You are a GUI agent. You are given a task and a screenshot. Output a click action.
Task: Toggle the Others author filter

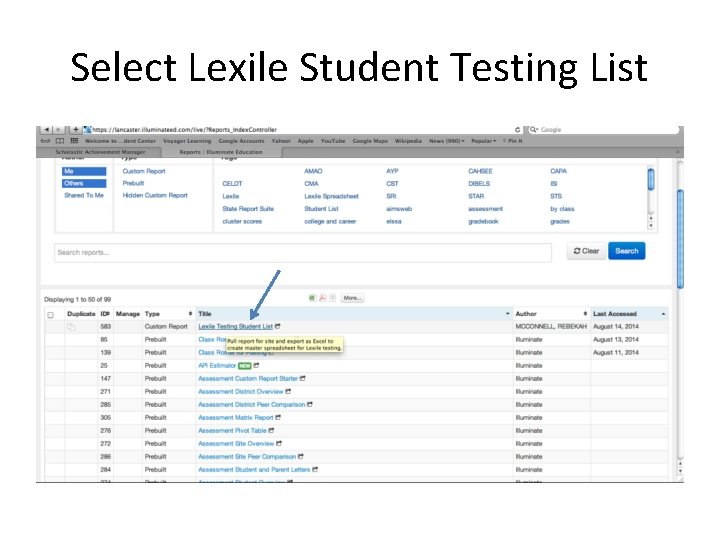[84, 184]
